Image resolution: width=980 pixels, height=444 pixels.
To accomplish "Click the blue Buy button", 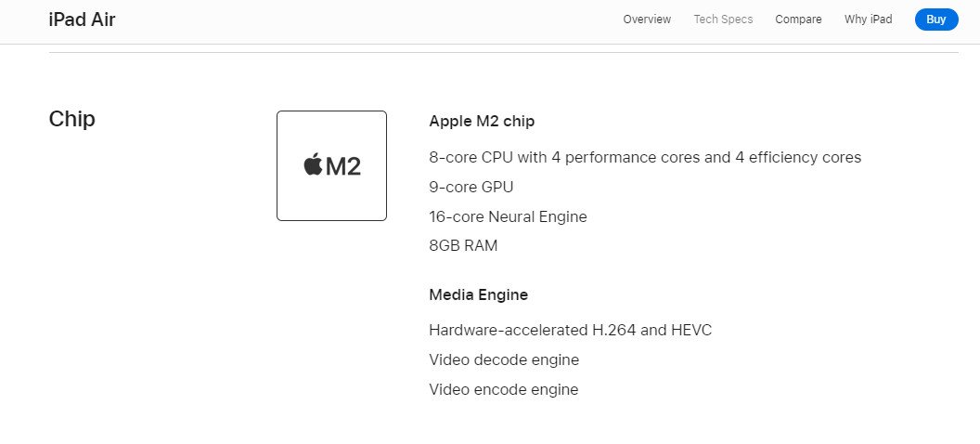I will tap(936, 20).
